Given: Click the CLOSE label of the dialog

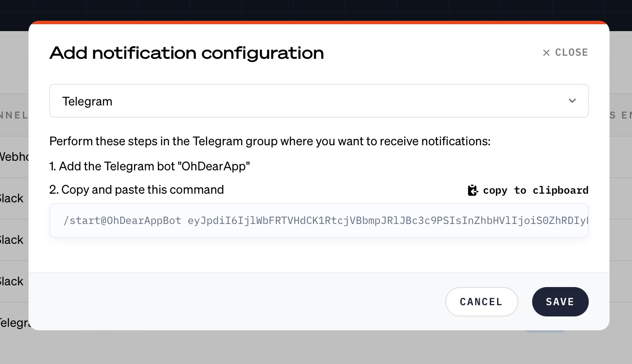Looking at the screenshot, I should pos(571,53).
